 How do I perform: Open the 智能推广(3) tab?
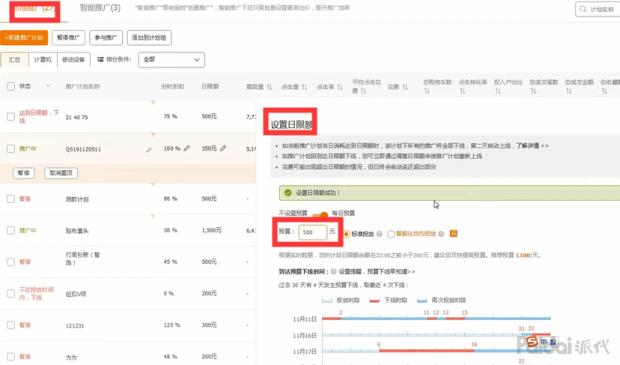100,8
